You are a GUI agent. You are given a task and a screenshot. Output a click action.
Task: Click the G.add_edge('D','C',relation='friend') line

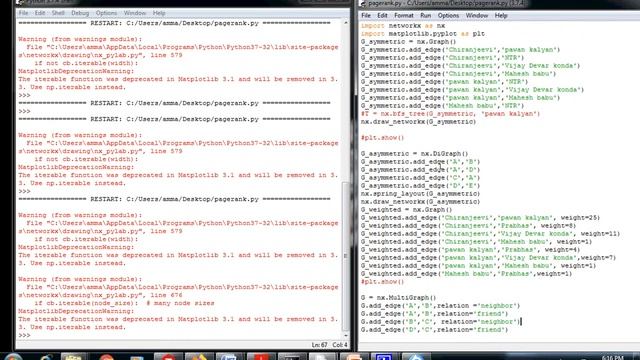point(434,330)
